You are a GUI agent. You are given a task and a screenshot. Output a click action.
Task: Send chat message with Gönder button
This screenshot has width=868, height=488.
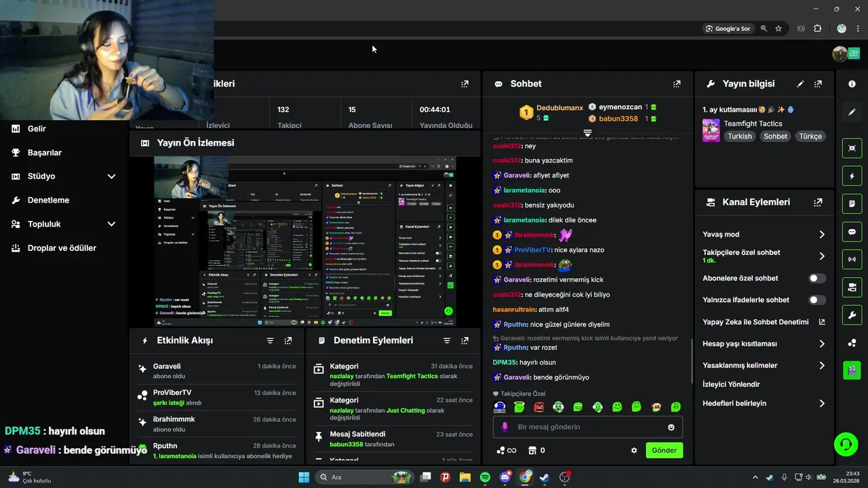click(x=664, y=450)
